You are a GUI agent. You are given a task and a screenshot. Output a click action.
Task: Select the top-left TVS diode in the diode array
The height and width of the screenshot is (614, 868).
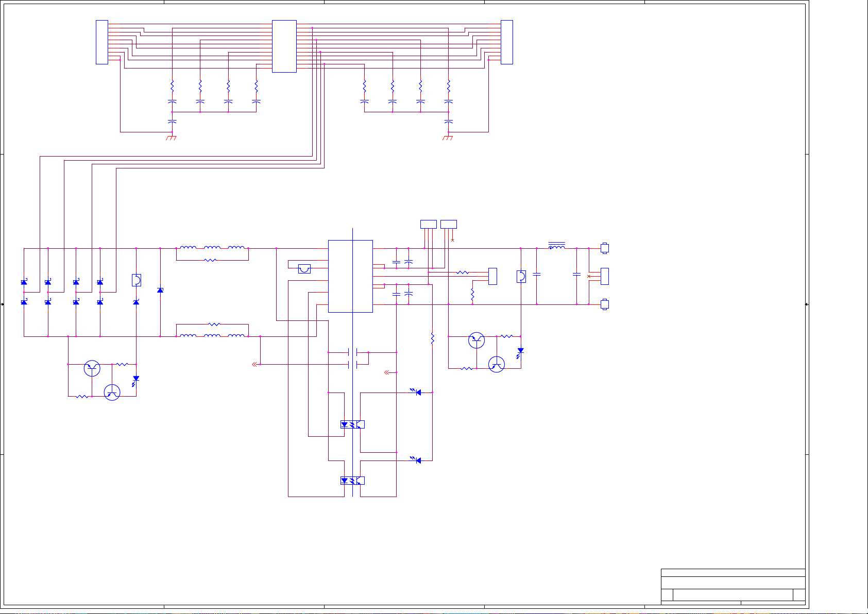pyautogui.click(x=24, y=282)
